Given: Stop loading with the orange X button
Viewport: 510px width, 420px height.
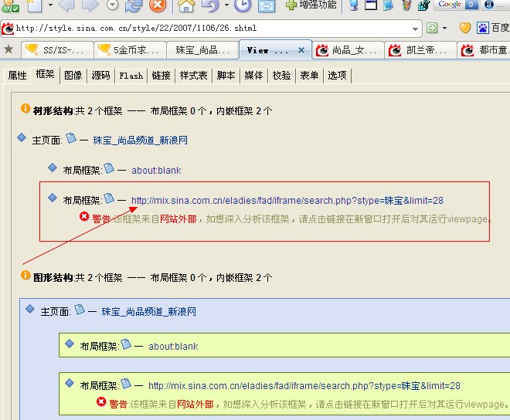Looking at the screenshot, I should [158, 5].
